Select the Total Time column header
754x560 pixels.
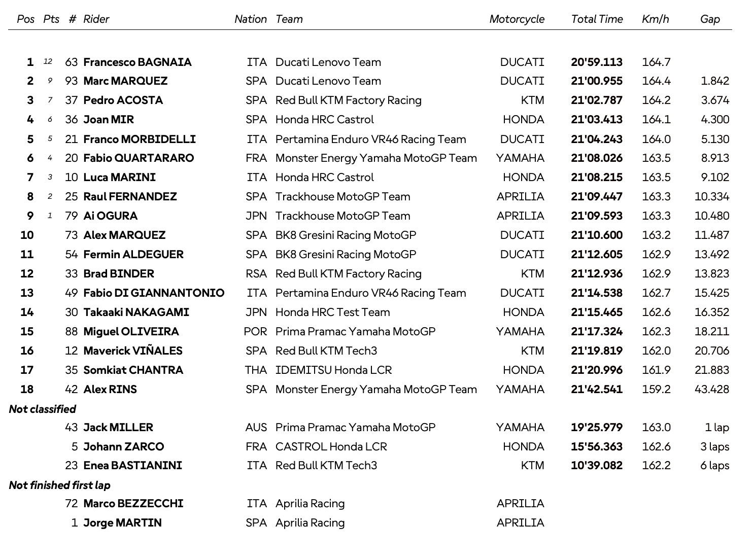click(x=597, y=19)
